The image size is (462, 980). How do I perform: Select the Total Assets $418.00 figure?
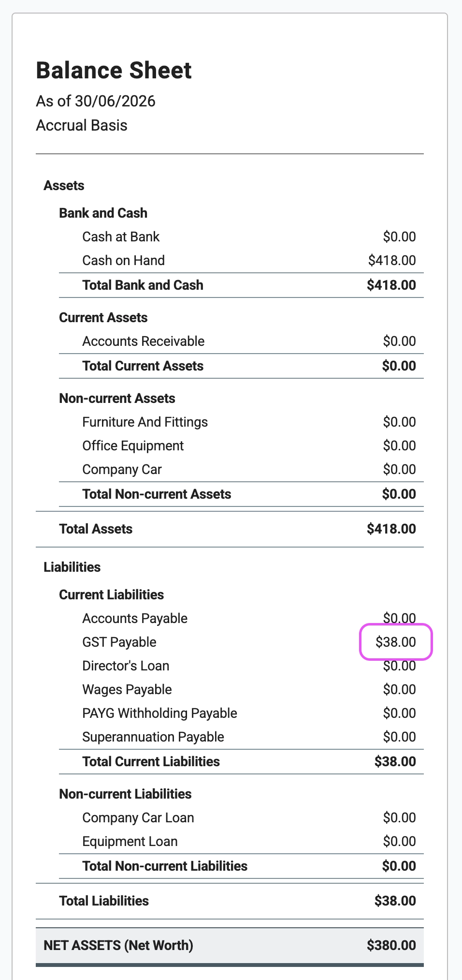[391, 529]
